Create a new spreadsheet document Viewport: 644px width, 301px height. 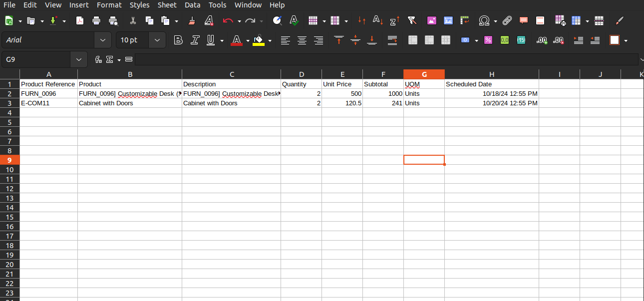pos(9,21)
